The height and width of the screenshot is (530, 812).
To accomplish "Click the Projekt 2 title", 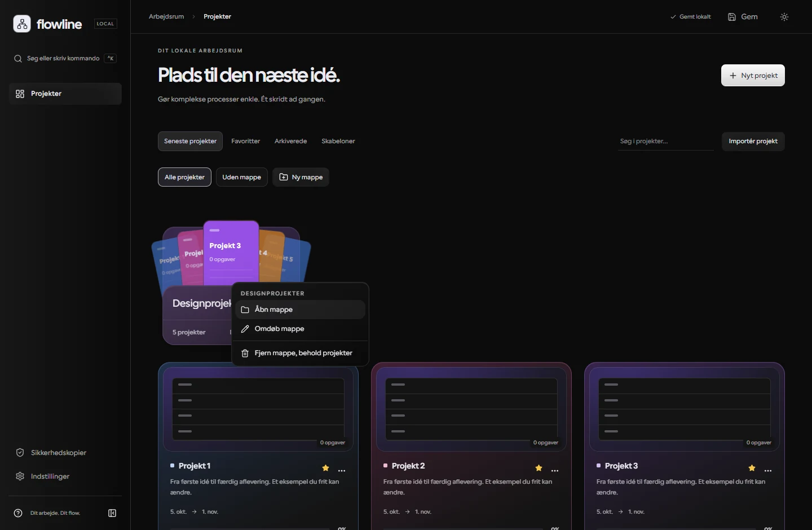I will 408,466.
